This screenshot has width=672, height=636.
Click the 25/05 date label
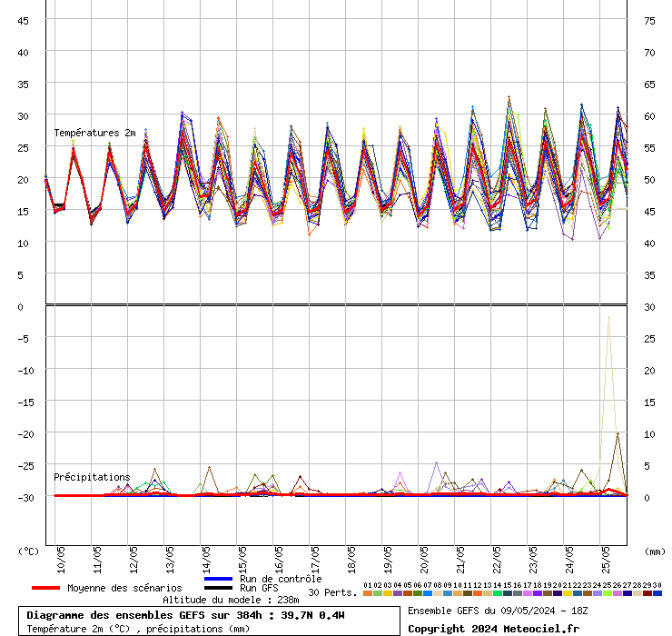[606, 555]
